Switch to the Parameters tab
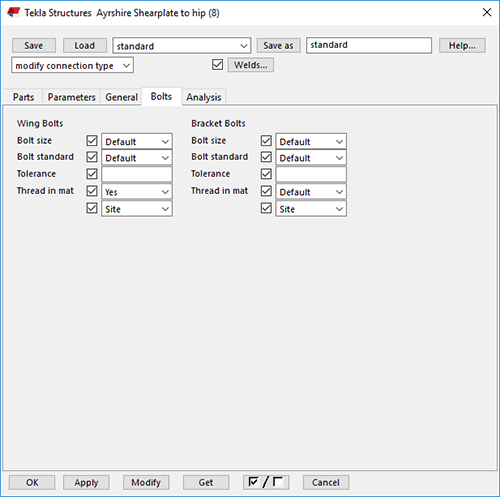Screen dimensions: 500x497 tap(71, 97)
